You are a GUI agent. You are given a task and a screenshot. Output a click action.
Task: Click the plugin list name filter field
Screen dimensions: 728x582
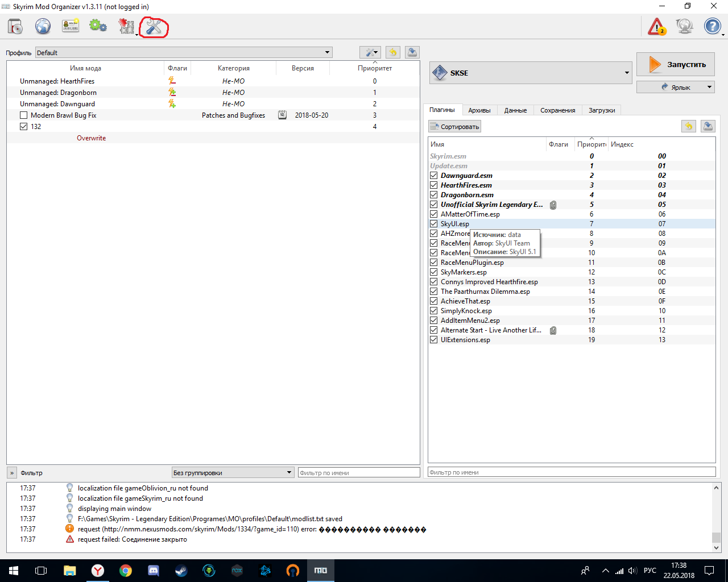(572, 472)
